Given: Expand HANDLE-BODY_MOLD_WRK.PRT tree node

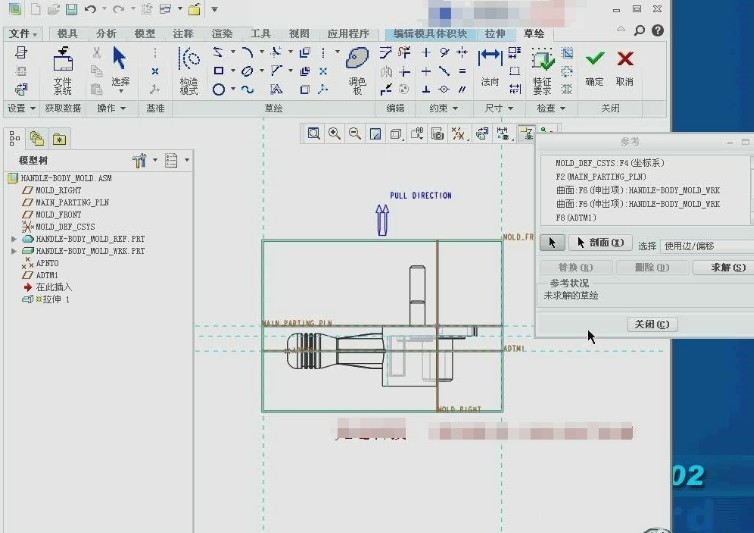Looking at the screenshot, I should coord(14,251).
